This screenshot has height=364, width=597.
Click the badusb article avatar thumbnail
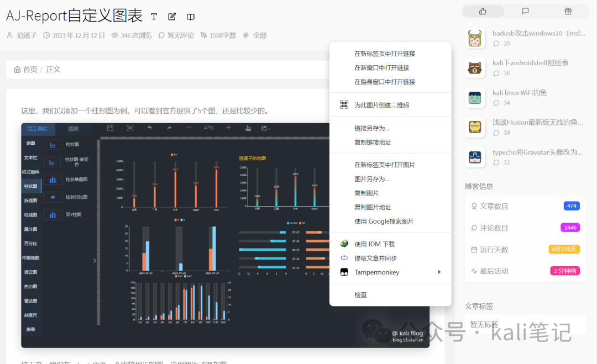[x=475, y=39]
